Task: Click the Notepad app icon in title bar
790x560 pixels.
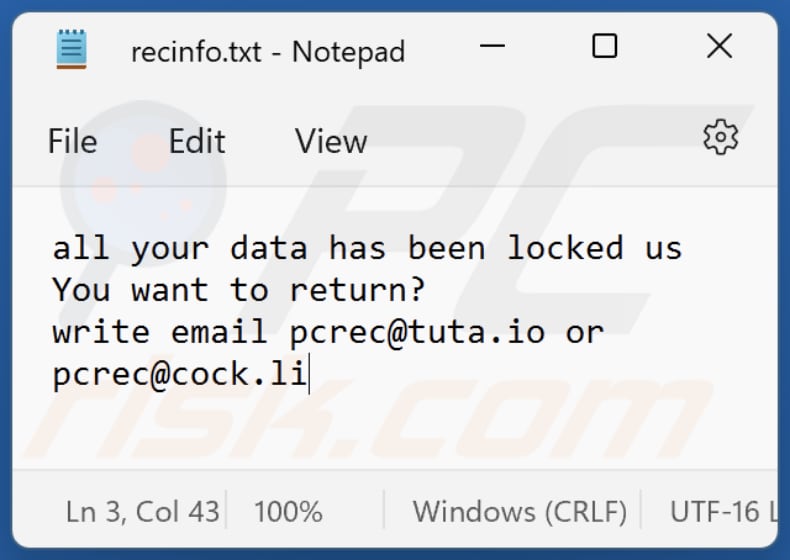Action: pos(72,49)
